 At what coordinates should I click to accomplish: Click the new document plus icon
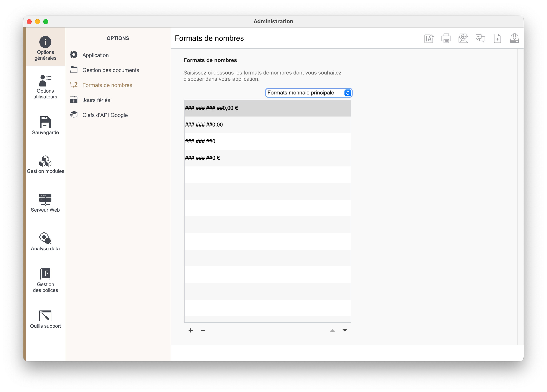click(x=497, y=38)
